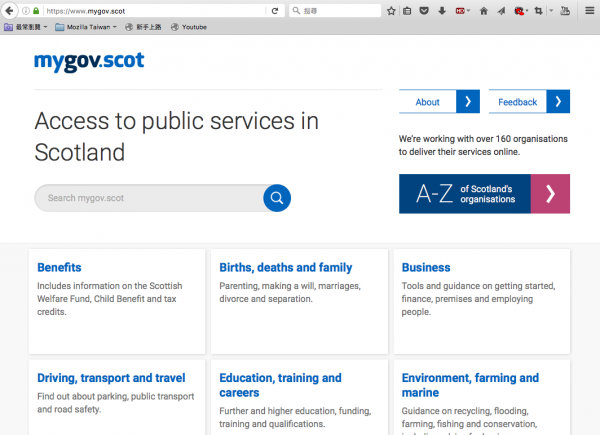Open the hamburger browser menu
This screenshot has height=435, width=600.
[590, 11]
